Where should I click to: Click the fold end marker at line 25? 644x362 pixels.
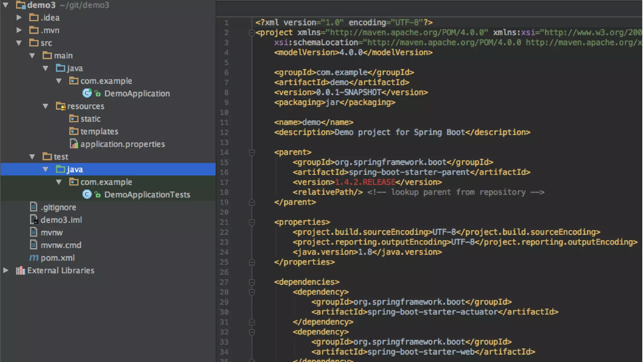tap(252, 262)
